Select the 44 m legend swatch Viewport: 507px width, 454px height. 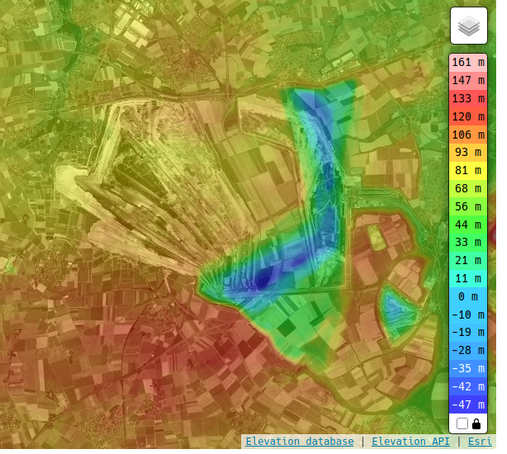point(468,225)
